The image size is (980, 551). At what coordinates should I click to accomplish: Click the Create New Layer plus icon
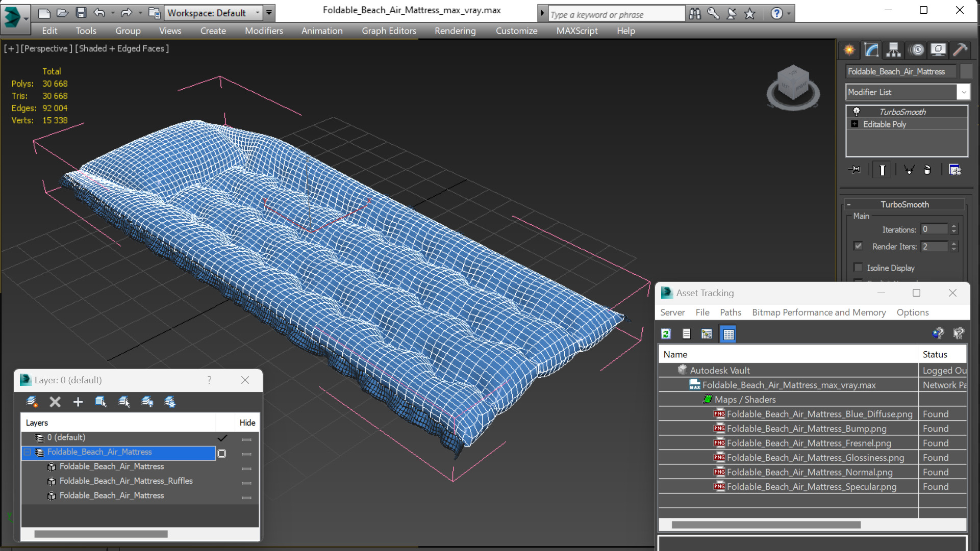click(x=78, y=402)
